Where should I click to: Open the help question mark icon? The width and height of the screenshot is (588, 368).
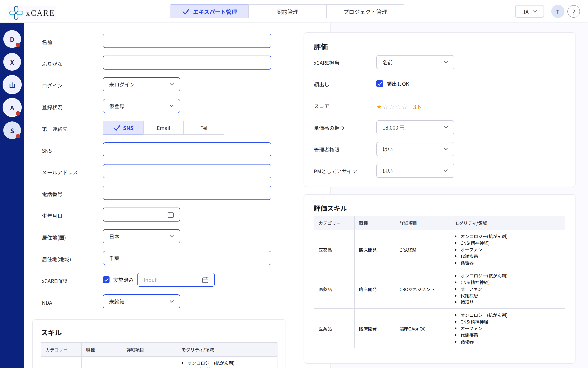(573, 12)
